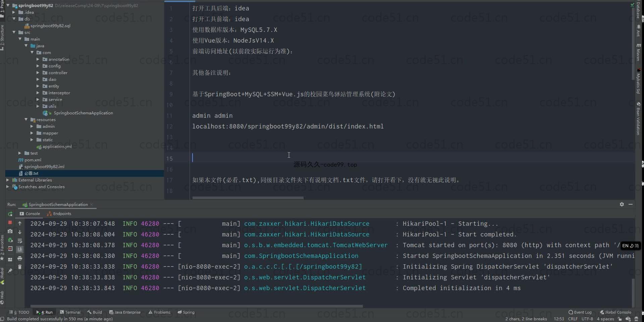
Task: Click the Exit icon in Run toolbar
Action: coord(10,249)
